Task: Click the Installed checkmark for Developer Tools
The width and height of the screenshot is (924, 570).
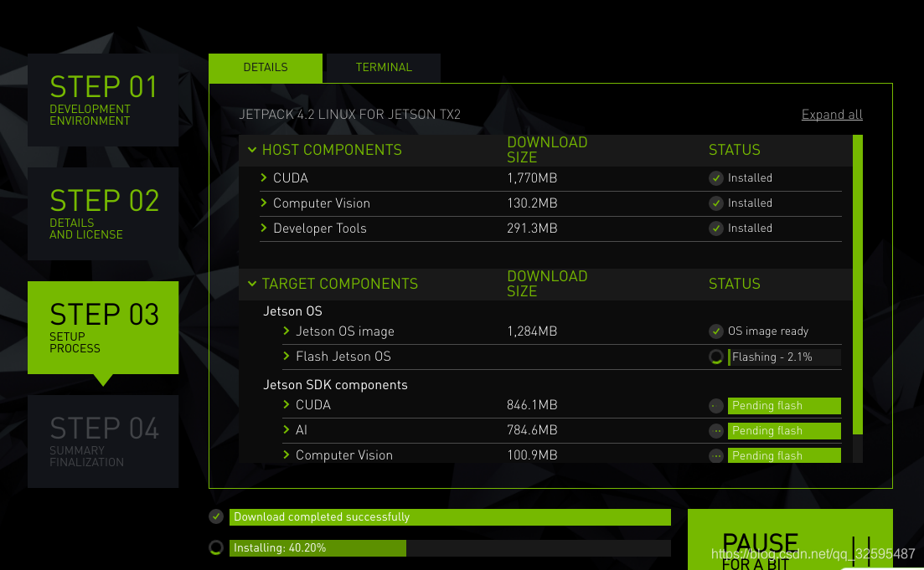Action: pos(716,228)
